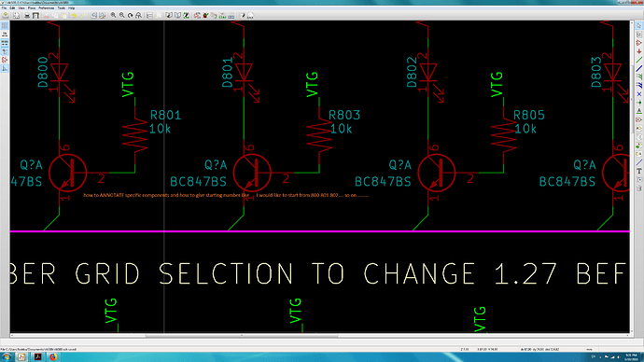Open the Tools menu
This screenshot has height=362, width=644.
(x=62, y=7)
